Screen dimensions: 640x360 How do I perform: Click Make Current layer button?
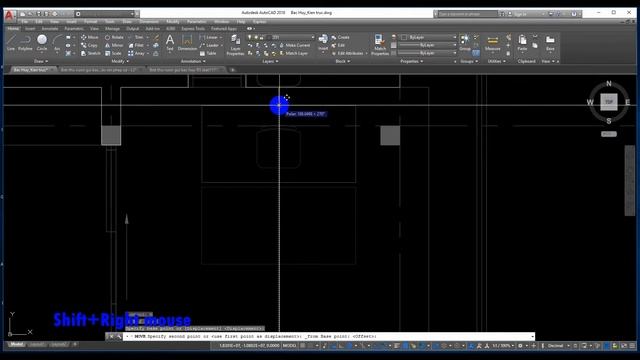click(x=295, y=45)
